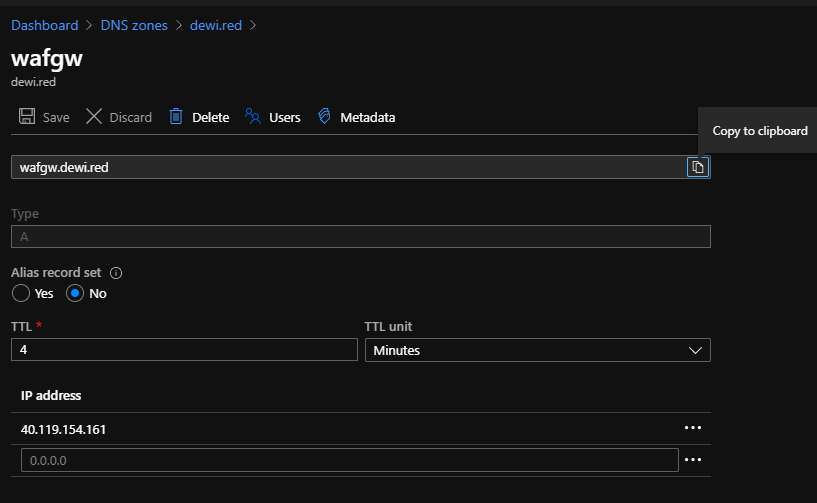Image resolution: width=817 pixels, height=503 pixels.
Task: Open the dewi.red breadcrumb link
Action: (216, 24)
